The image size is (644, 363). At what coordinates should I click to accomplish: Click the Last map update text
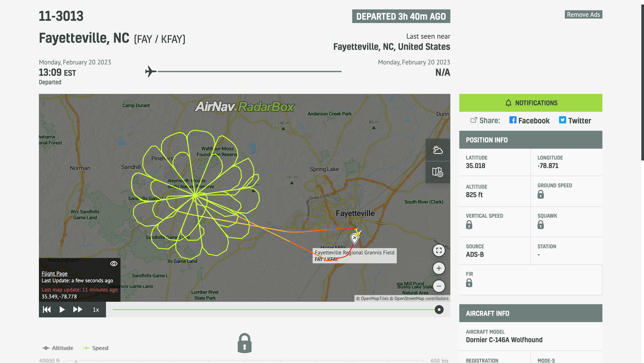tap(80, 289)
